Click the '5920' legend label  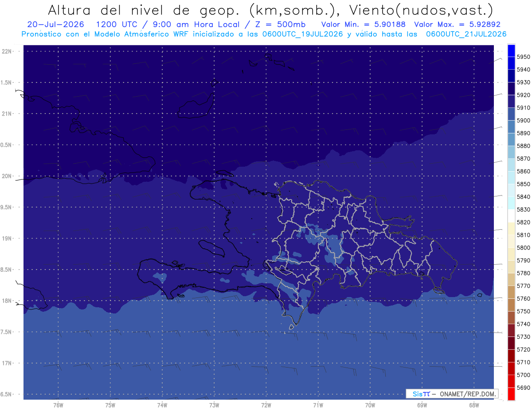click(523, 95)
